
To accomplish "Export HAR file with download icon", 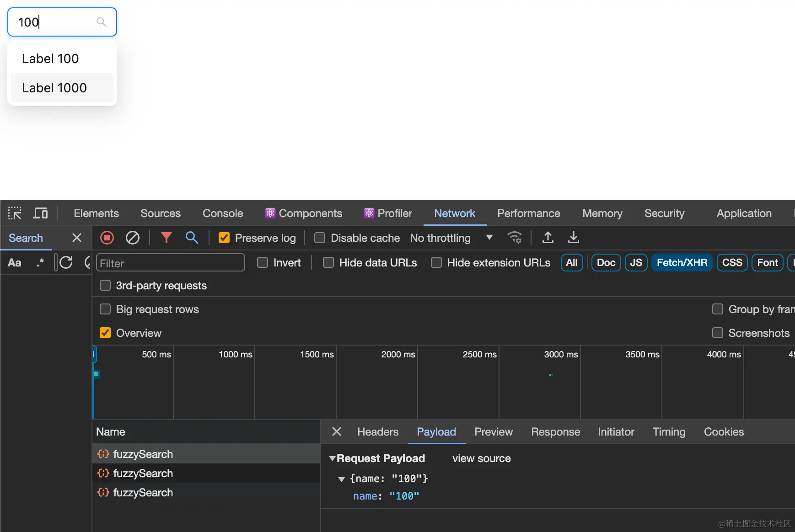I will pyautogui.click(x=573, y=238).
